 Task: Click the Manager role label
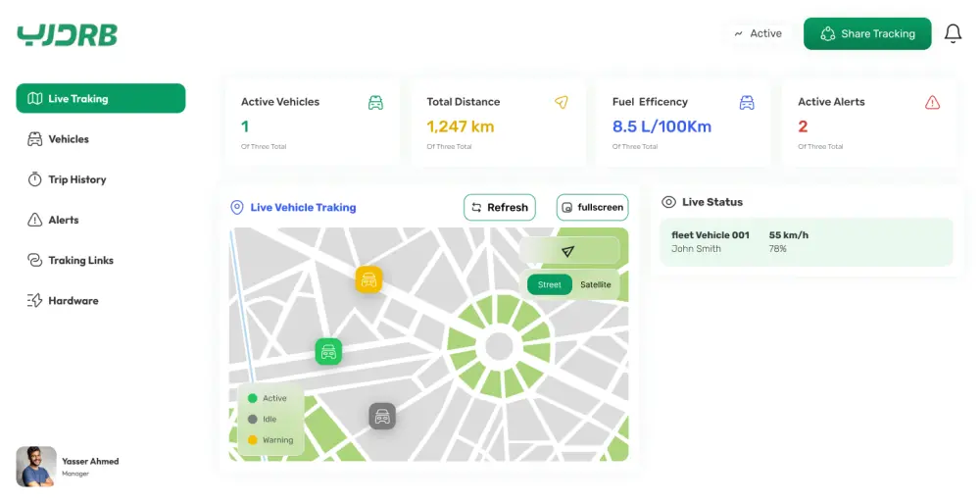(x=75, y=475)
